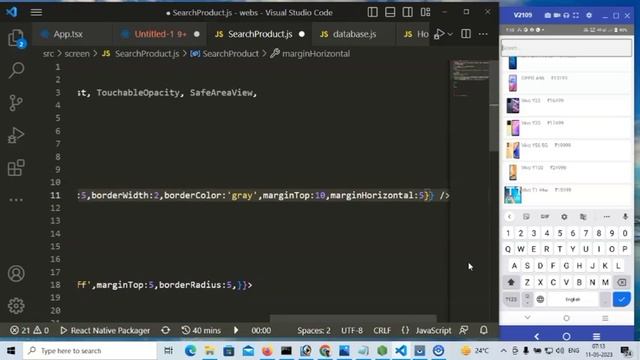The width and height of the screenshot is (640, 360).
Task: Open the hamburger application menu
Action: point(36,12)
